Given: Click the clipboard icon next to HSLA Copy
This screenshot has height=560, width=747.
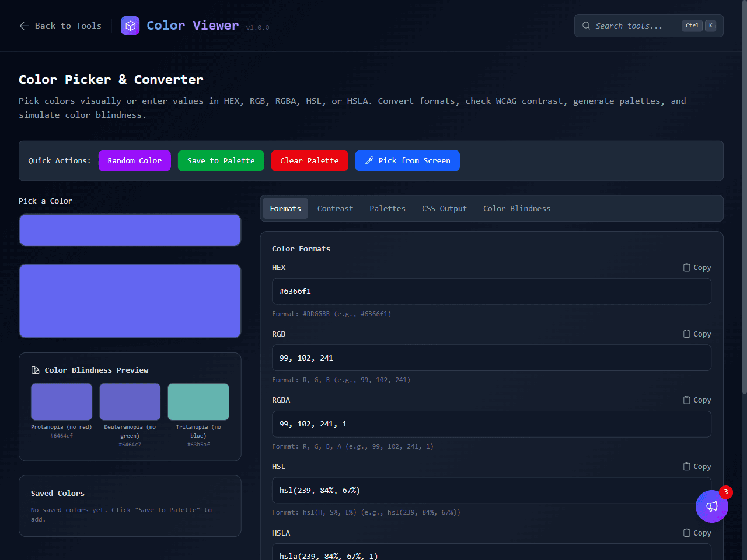Looking at the screenshot, I should coord(686,533).
